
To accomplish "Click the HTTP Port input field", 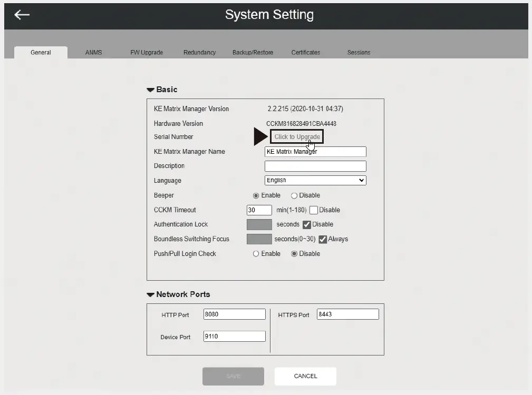I will (x=234, y=314).
